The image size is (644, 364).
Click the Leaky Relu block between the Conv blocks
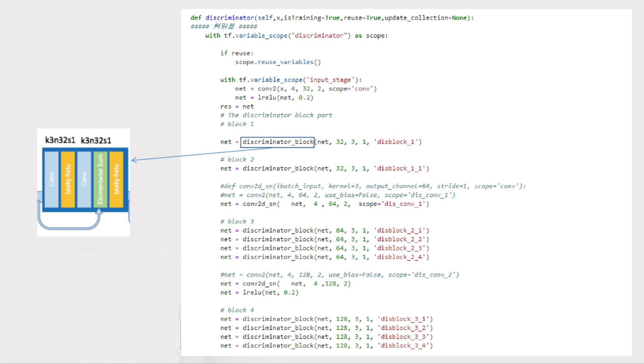point(67,179)
